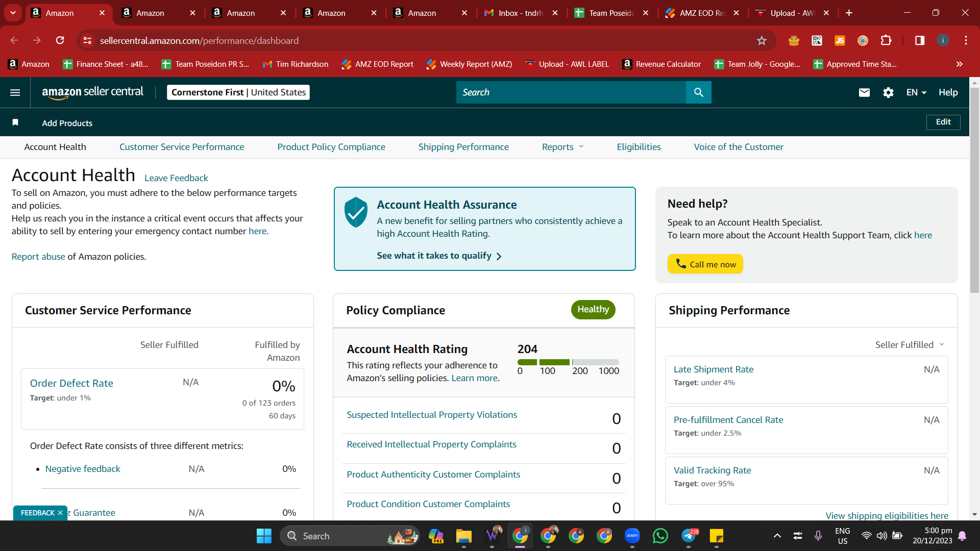The height and width of the screenshot is (551, 980).
Task: Open Telegram from the taskbar
Action: click(x=689, y=536)
